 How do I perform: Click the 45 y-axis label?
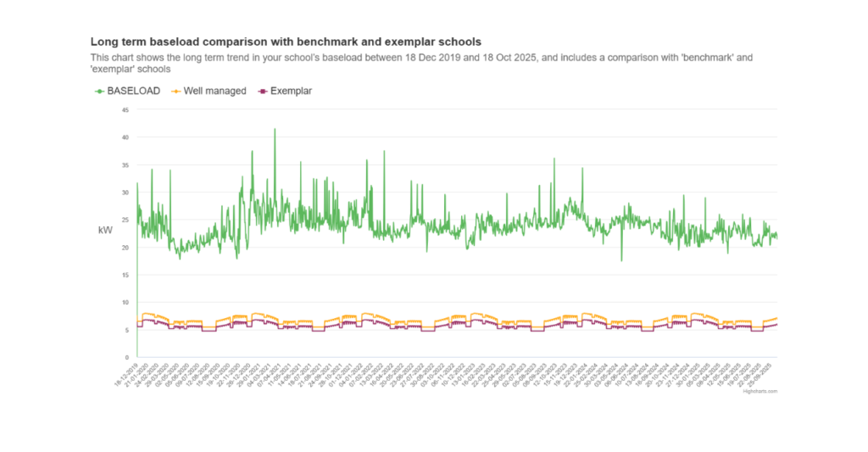125,109
